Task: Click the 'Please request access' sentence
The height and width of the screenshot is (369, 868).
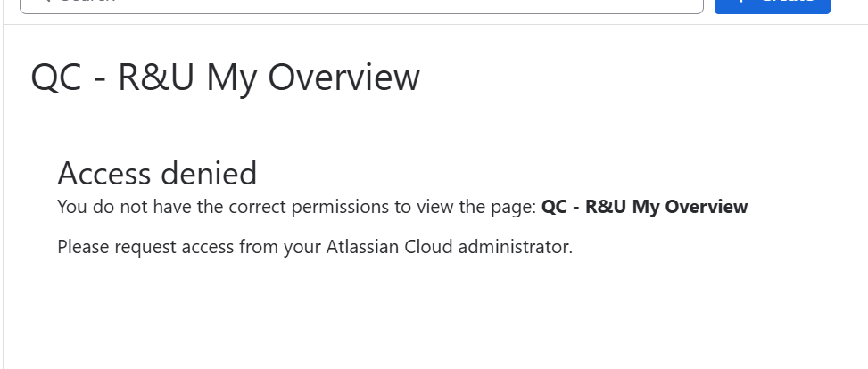Action: pyautogui.click(x=314, y=246)
